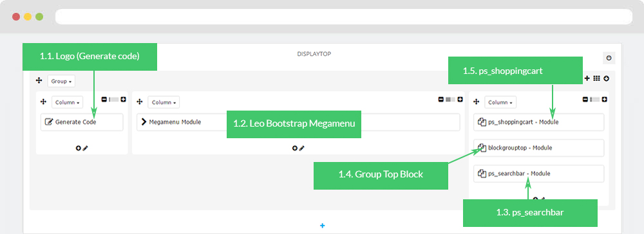Reduce width of the Generate Code column
644x234 pixels.
tap(104, 99)
